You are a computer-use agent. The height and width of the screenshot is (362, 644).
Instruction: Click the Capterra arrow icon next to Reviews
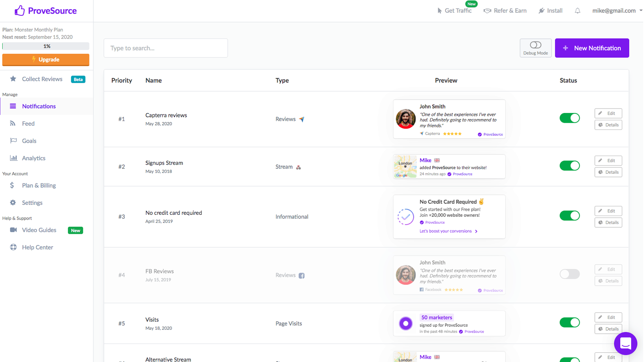(301, 119)
